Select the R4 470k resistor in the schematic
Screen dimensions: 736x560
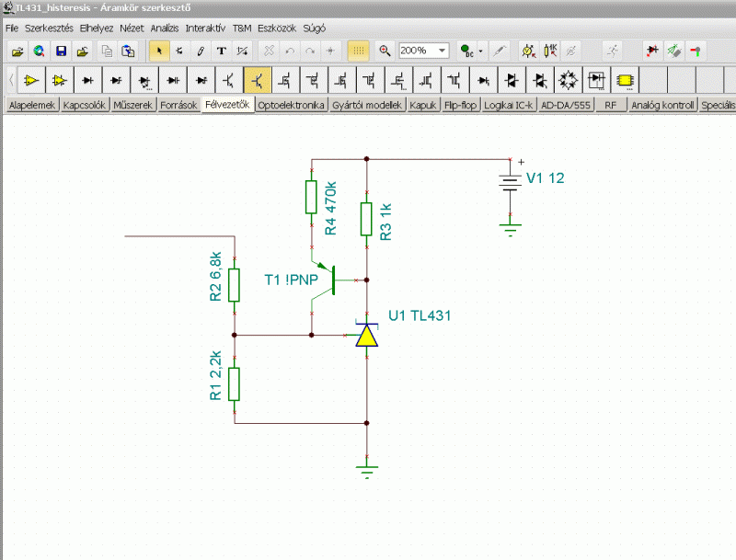[311, 198]
